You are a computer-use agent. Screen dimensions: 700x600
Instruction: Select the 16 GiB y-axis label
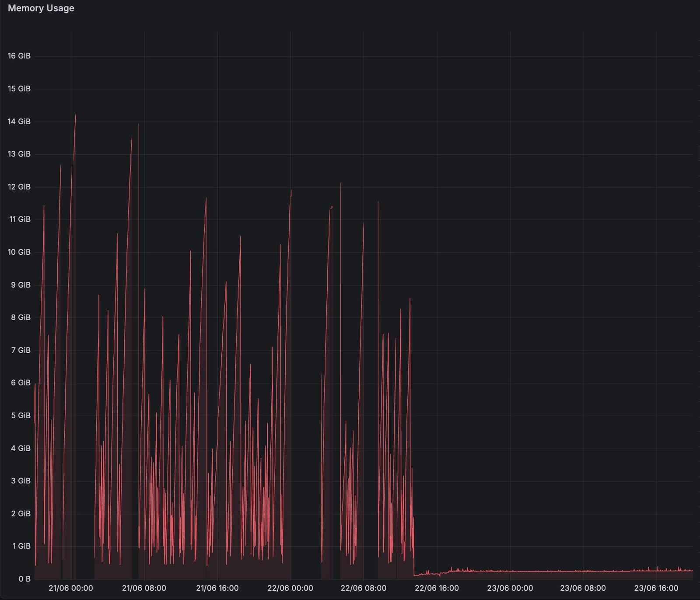19,56
